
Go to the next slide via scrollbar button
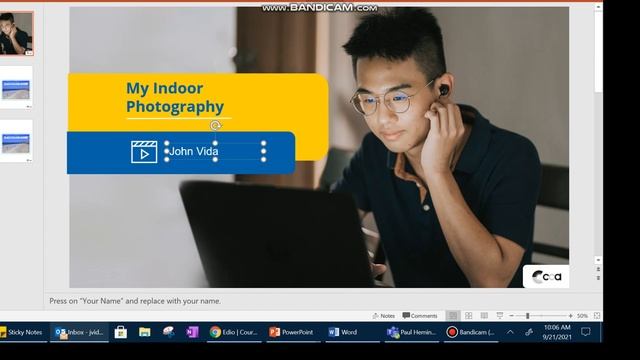[598, 278]
